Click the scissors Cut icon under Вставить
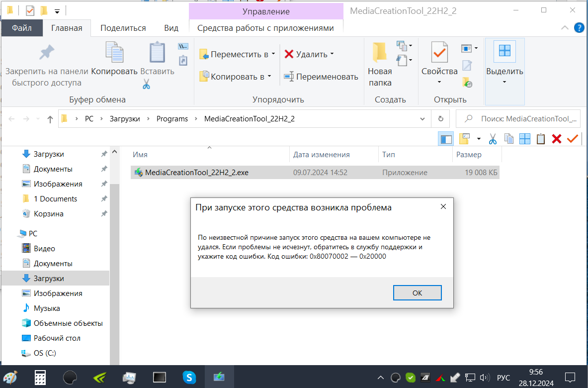 146,84
